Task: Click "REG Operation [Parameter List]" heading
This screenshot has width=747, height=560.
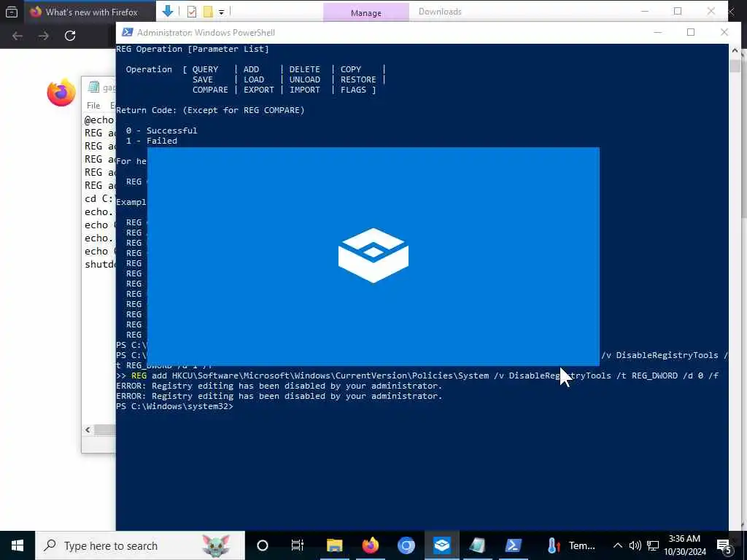Action: 193,49
